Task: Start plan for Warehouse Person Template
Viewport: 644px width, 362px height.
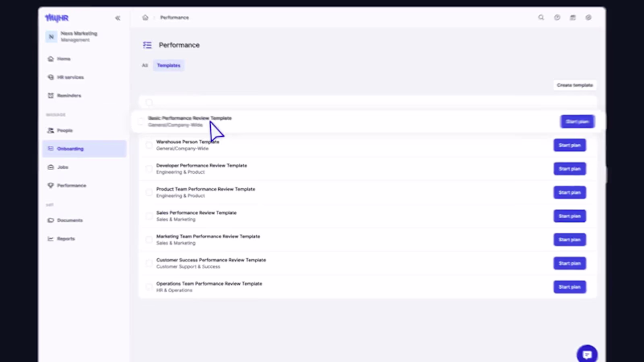Action: 569,146
